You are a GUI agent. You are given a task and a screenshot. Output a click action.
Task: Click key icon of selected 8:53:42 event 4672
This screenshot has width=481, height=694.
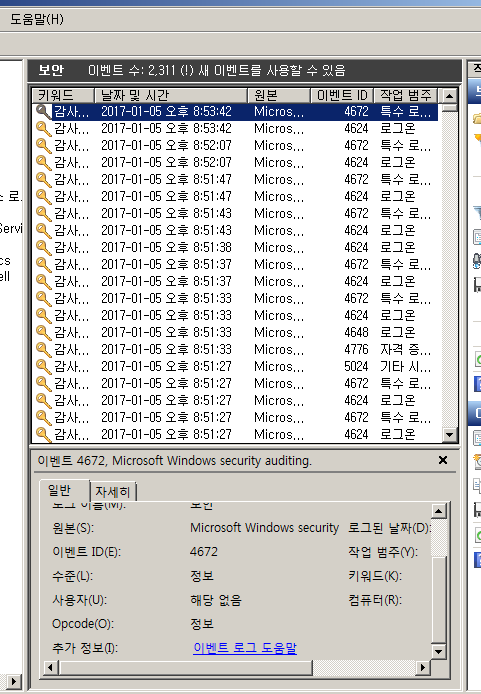coord(43,112)
